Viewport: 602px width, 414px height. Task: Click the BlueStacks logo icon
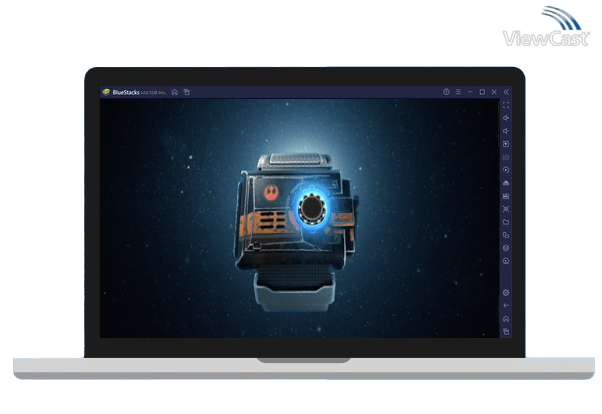tap(106, 92)
